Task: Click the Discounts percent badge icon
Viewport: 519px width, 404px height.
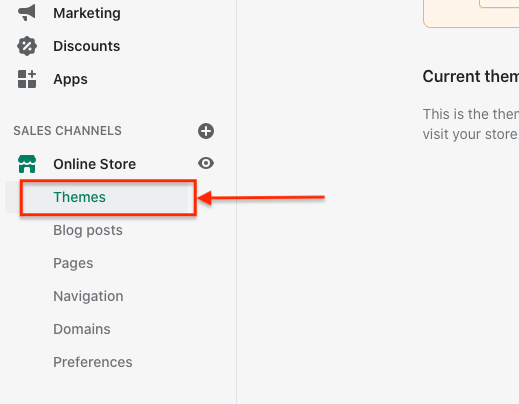Action: pos(27,46)
